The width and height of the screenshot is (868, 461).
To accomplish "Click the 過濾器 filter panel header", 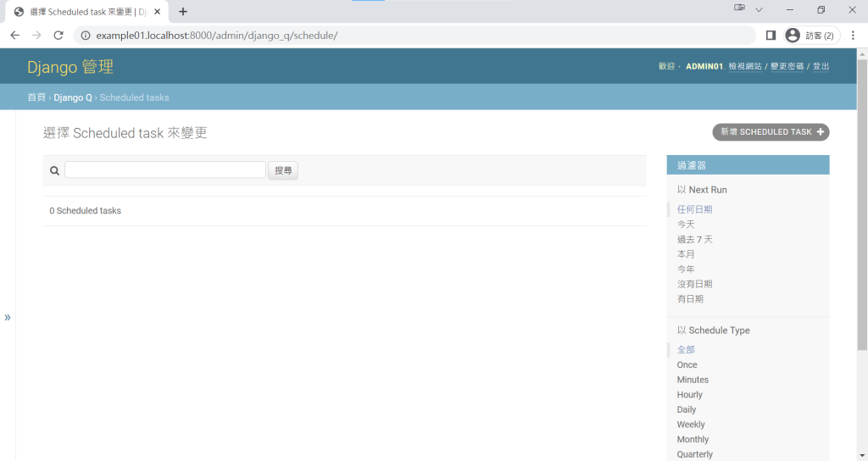I will click(x=748, y=165).
